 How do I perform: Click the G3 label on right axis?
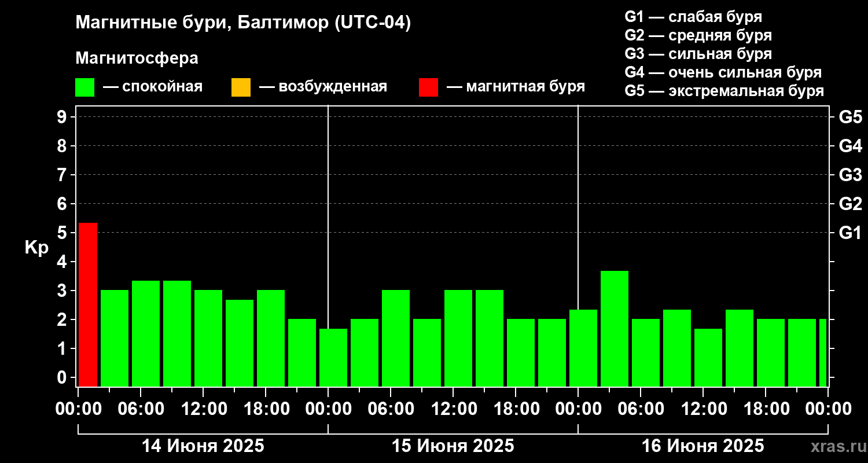point(851,175)
